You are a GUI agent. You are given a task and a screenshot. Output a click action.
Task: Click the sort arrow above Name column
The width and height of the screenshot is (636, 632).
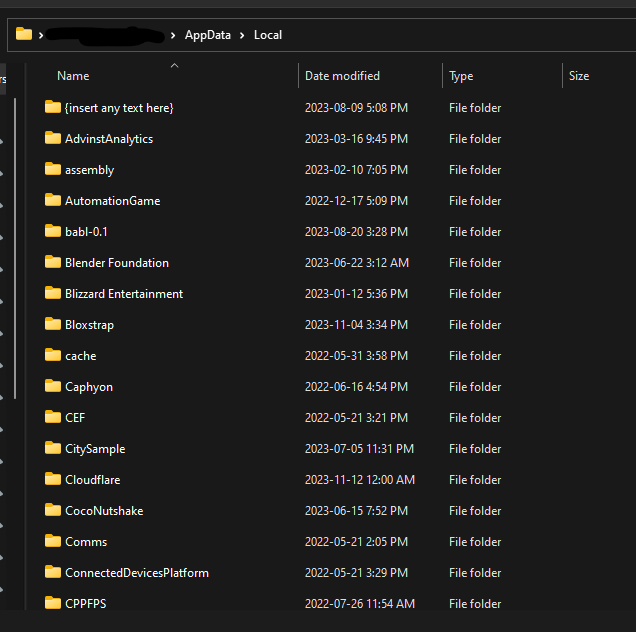174,66
